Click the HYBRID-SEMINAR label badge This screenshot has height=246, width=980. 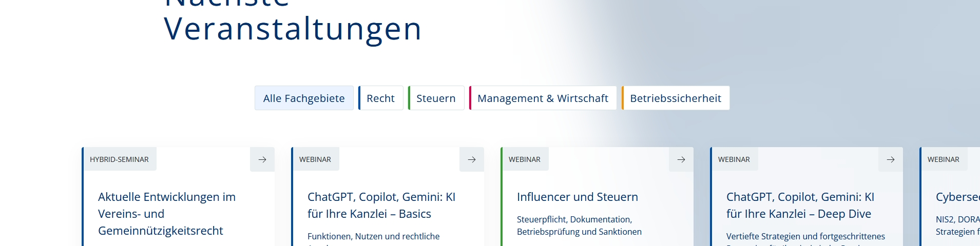tap(119, 159)
